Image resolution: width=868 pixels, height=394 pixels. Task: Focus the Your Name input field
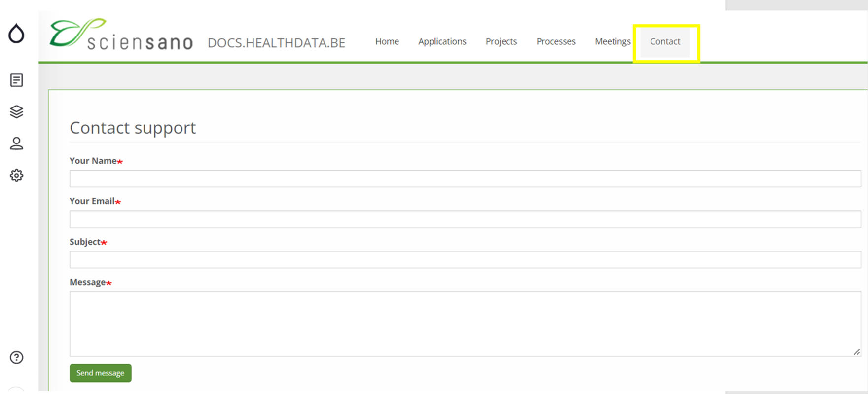point(465,179)
